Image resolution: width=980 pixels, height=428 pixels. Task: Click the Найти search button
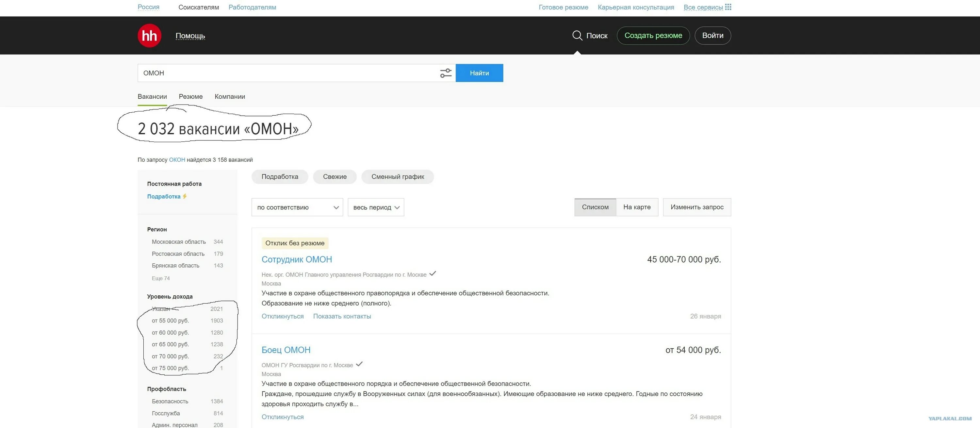tap(479, 73)
